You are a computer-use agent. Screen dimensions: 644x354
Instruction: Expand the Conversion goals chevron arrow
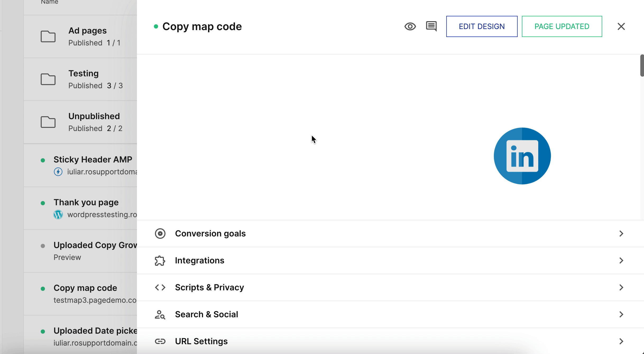tap(621, 234)
